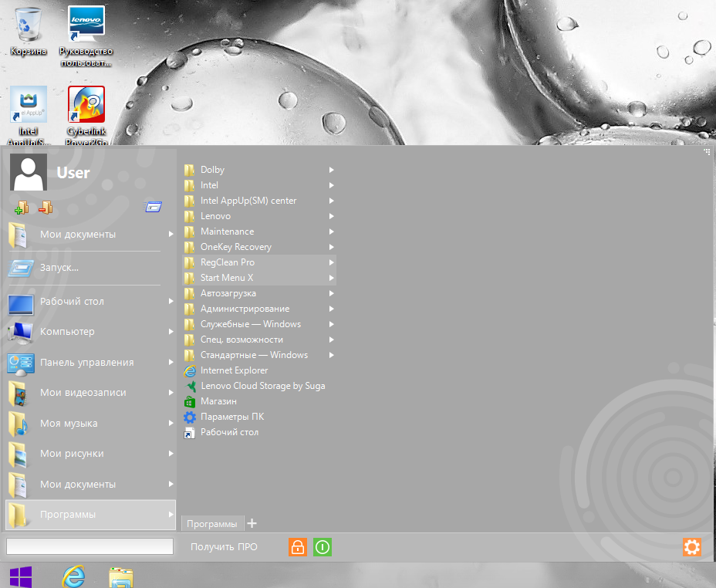Screen dimensions: 716x588
Task: Open the Cyberlink Power2Go desktop shortcut
Action: click(86, 115)
